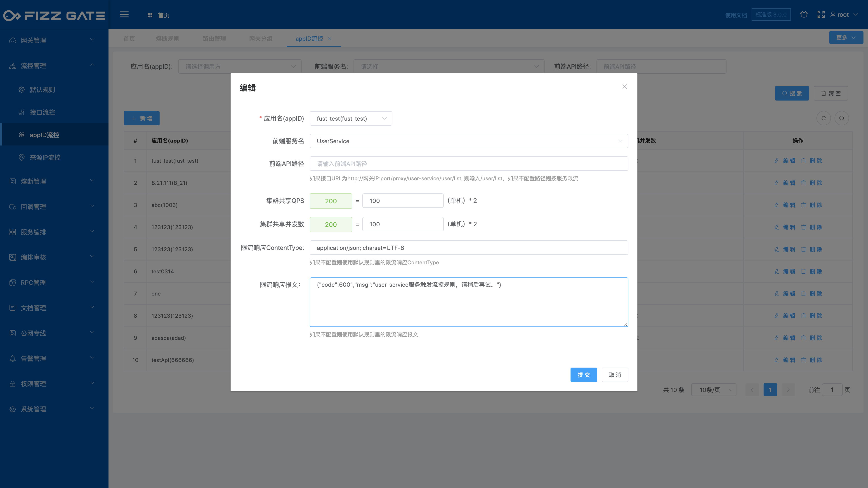Expand the 文档管理 sidebar menu
This screenshot has height=488, width=868.
pyautogui.click(x=54, y=308)
